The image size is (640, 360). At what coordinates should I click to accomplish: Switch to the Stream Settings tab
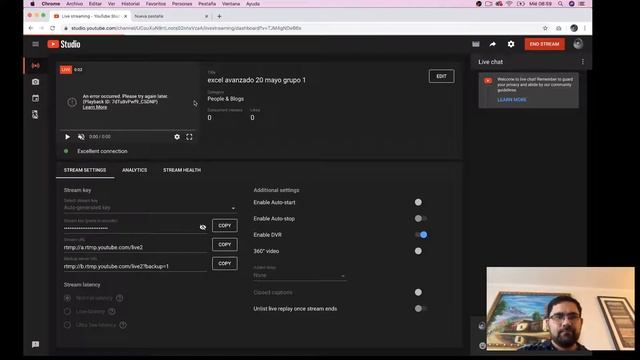(x=85, y=170)
